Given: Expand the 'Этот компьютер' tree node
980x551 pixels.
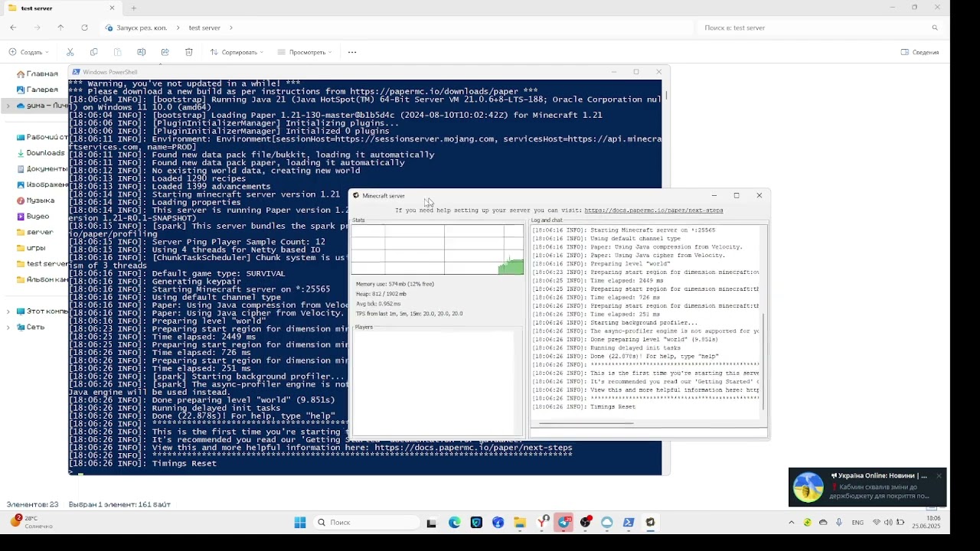Looking at the screenshot, I should point(8,311).
